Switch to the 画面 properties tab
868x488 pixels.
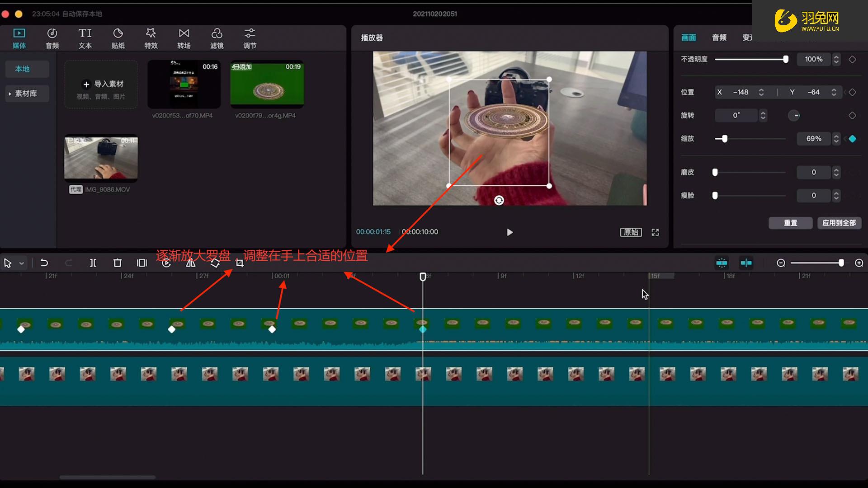click(x=689, y=38)
